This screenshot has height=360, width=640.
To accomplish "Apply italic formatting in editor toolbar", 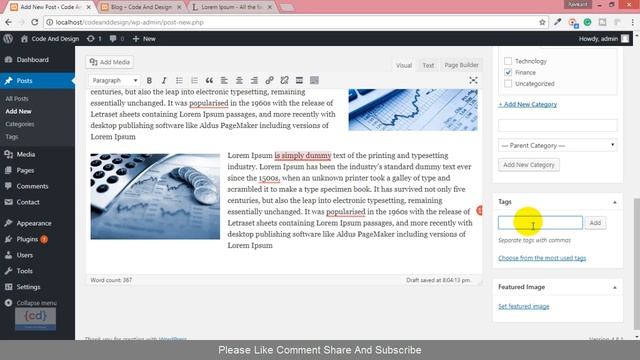I will [x=164, y=80].
